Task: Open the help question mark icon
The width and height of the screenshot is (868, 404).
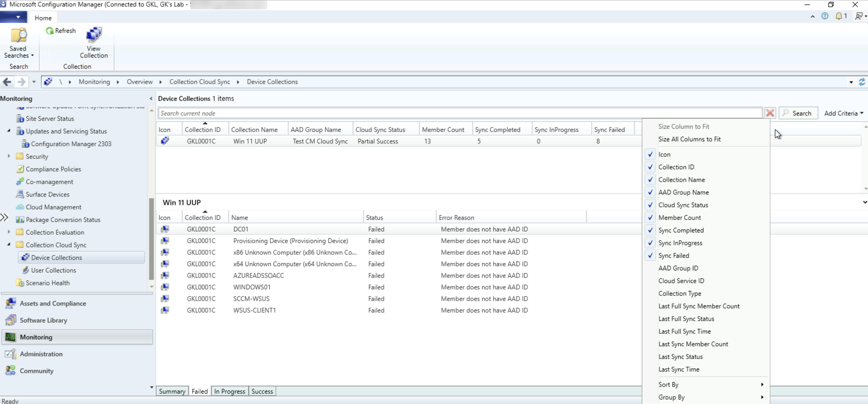Action: pos(824,16)
